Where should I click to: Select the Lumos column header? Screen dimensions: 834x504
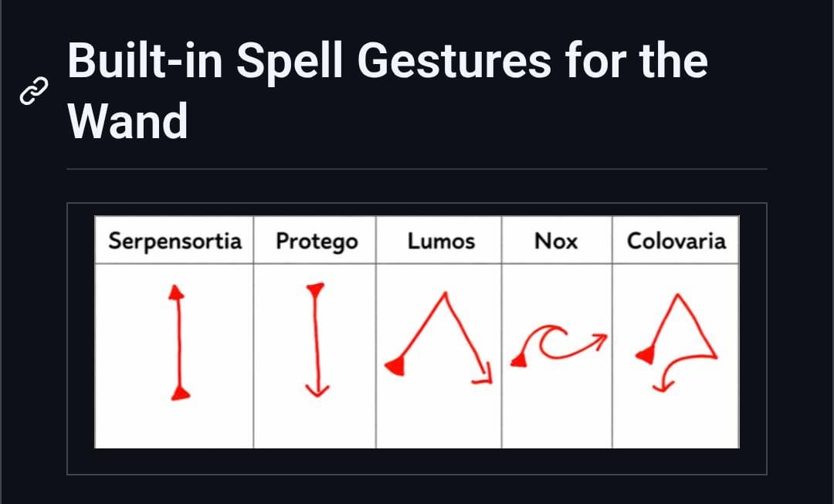(x=441, y=242)
